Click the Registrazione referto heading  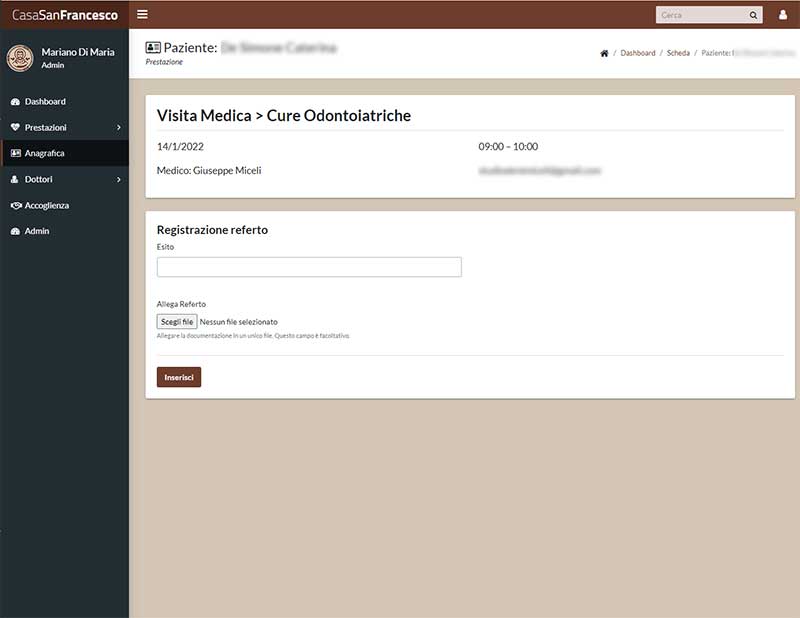click(212, 230)
